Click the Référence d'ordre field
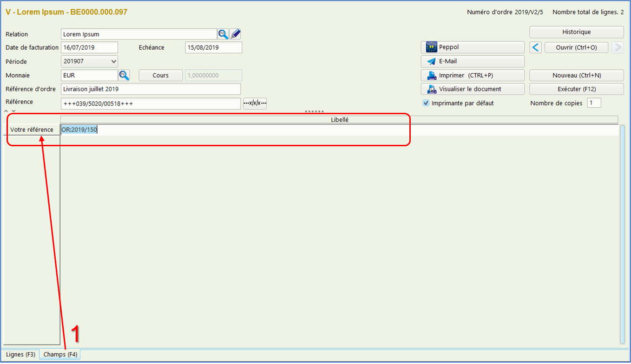This screenshot has height=364, width=631. click(x=151, y=89)
